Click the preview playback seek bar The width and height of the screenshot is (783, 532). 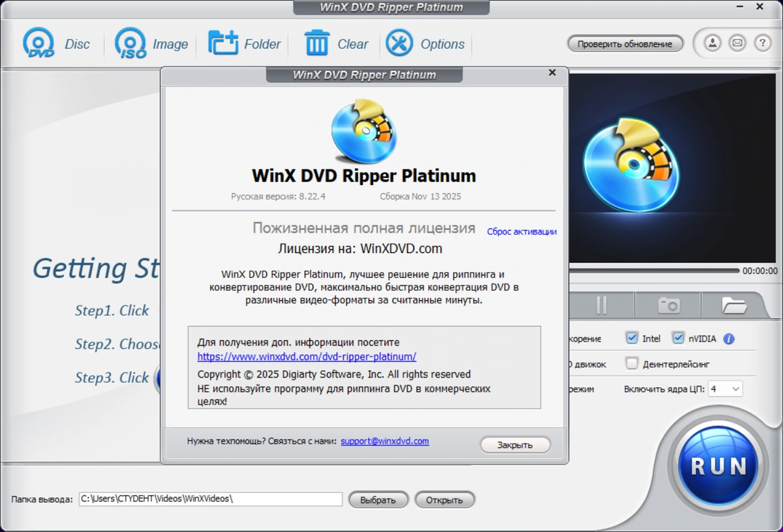654,271
